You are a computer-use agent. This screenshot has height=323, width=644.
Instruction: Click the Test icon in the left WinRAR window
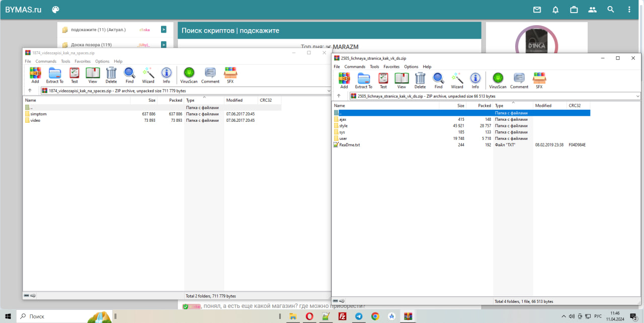point(74,75)
